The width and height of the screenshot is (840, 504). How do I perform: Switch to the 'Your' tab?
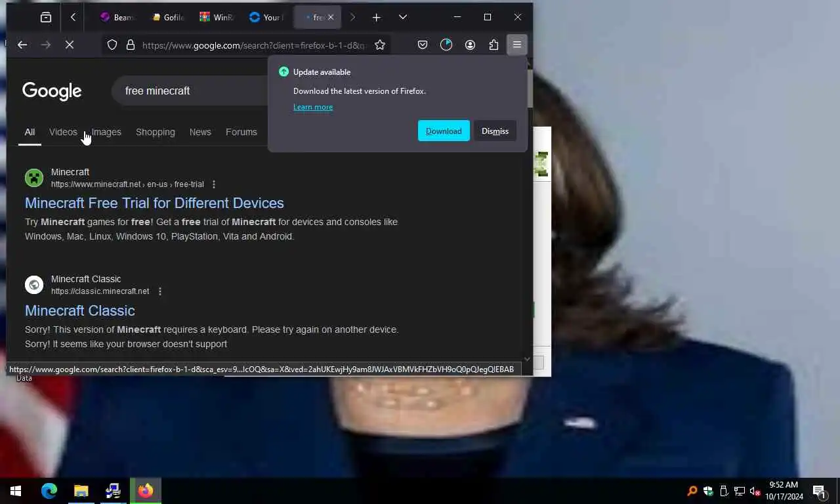[266, 17]
